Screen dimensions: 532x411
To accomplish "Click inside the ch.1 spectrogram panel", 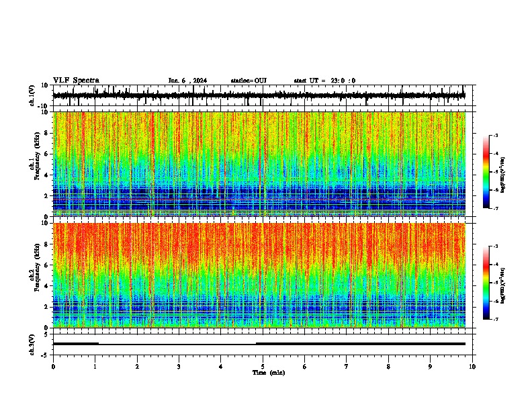I will click(x=259, y=164).
